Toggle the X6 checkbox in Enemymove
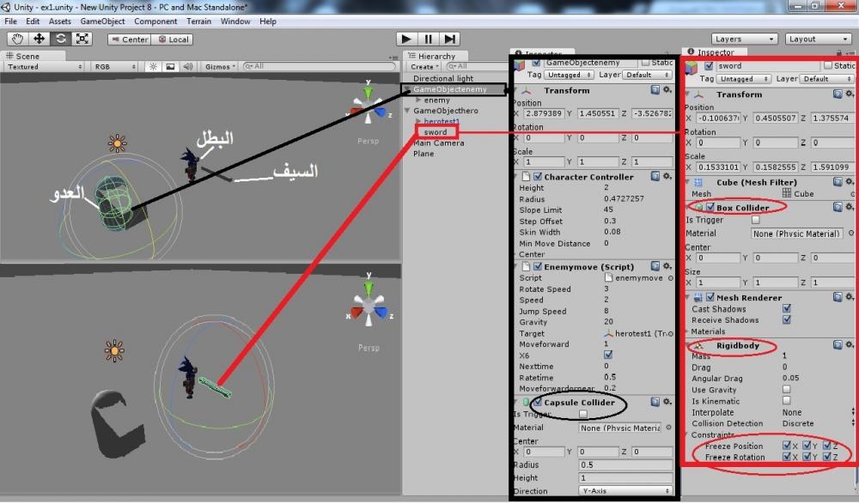 (607, 355)
